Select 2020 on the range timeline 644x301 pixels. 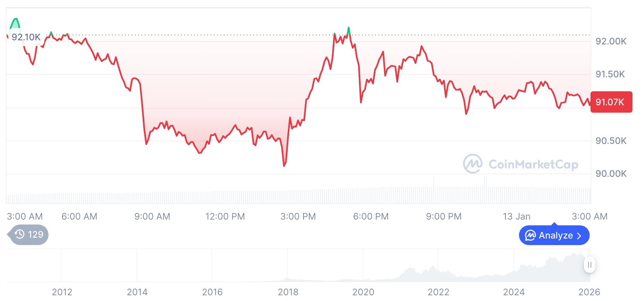tap(363, 292)
